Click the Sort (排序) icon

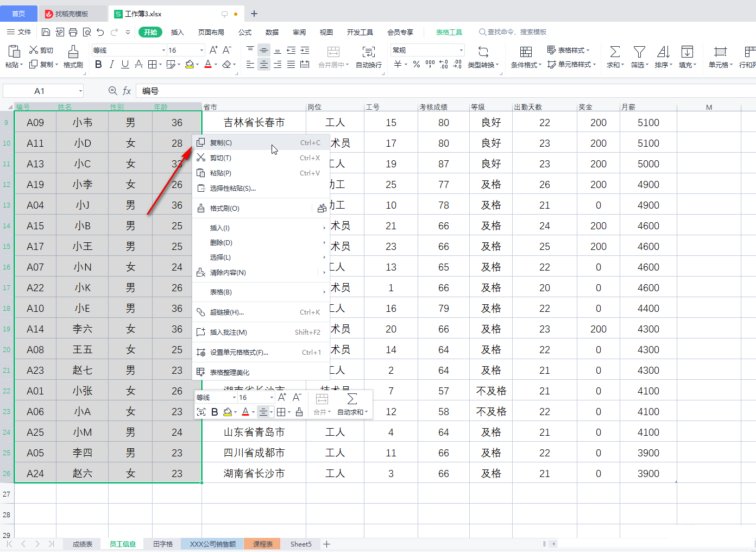click(x=663, y=54)
